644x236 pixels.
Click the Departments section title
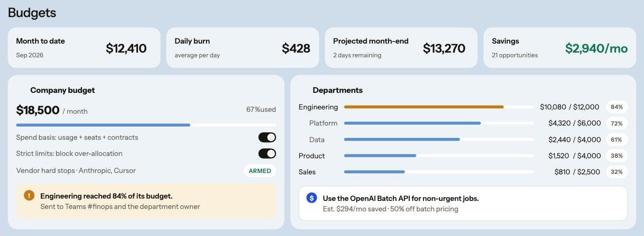click(x=338, y=90)
